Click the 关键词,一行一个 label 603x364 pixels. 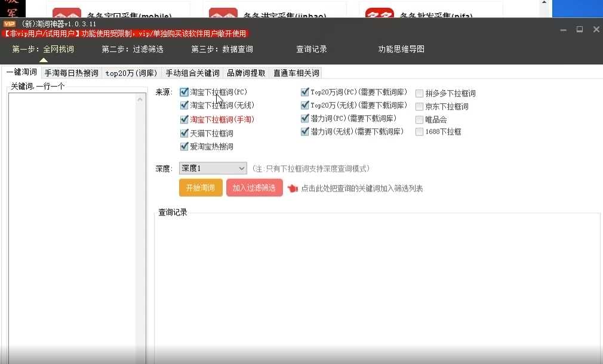click(37, 86)
